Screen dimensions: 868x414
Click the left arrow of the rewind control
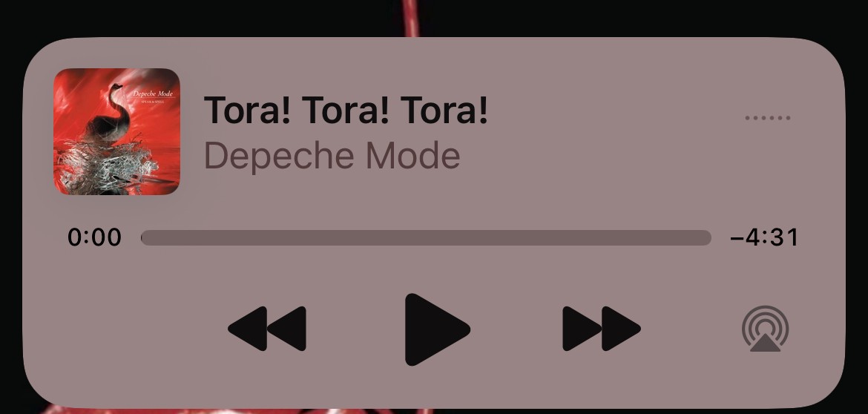pyautogui.click(x=248, y=329)
